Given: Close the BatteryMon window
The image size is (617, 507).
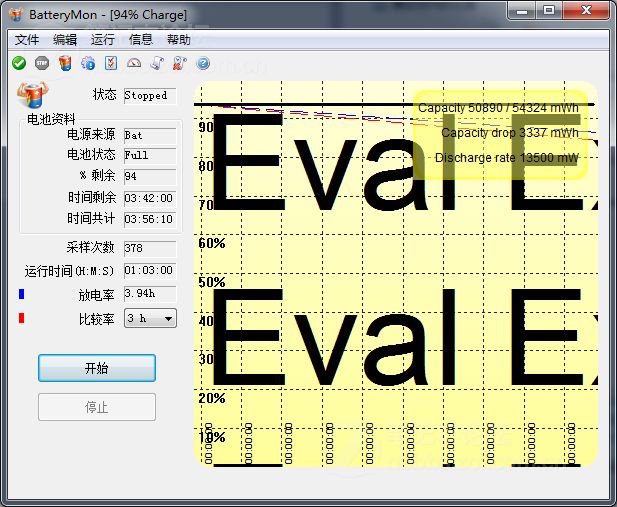Looking at the screenshot, I should point(586,10).
